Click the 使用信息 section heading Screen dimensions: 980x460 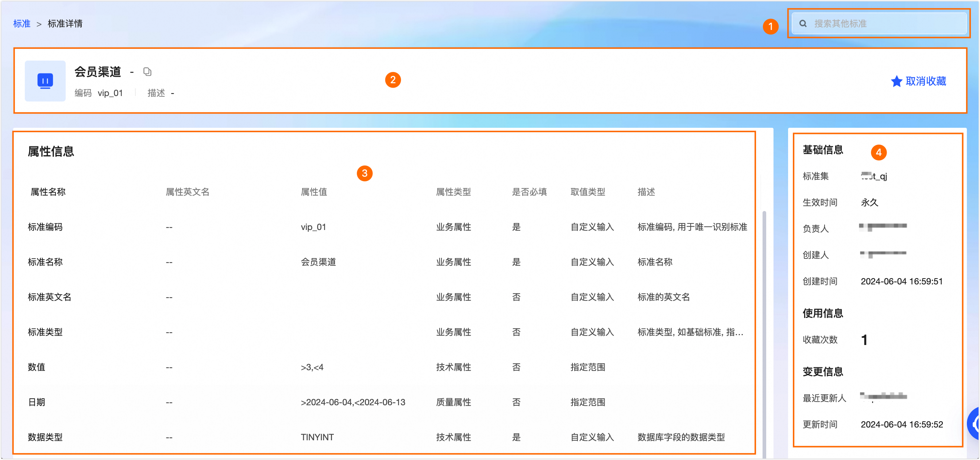(x=823, y=313)
